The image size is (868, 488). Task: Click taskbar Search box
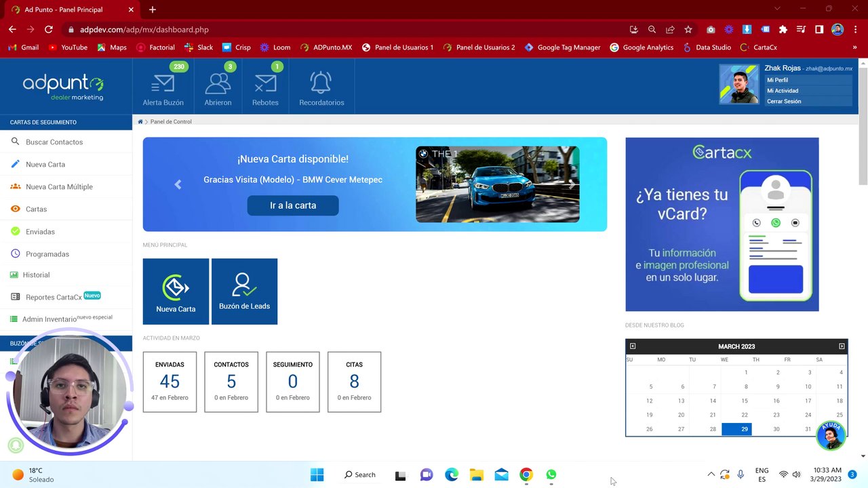pyautogui.click(x=359, y=474)
